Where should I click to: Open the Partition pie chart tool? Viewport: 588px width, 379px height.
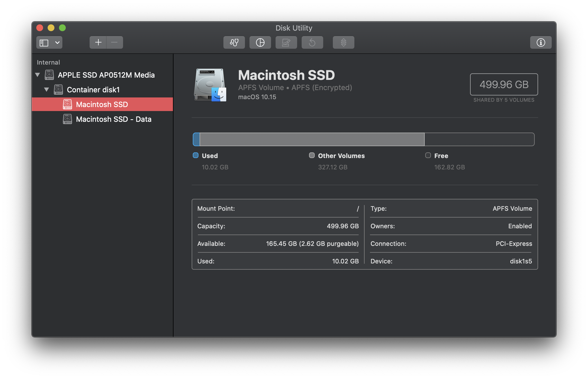point(260,42)
